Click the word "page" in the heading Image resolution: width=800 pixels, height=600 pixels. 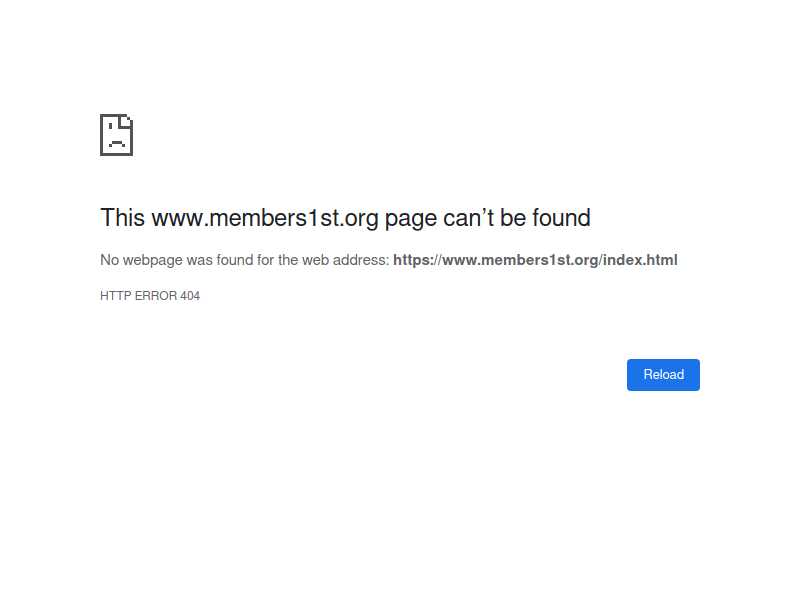(x=411, y=218)
